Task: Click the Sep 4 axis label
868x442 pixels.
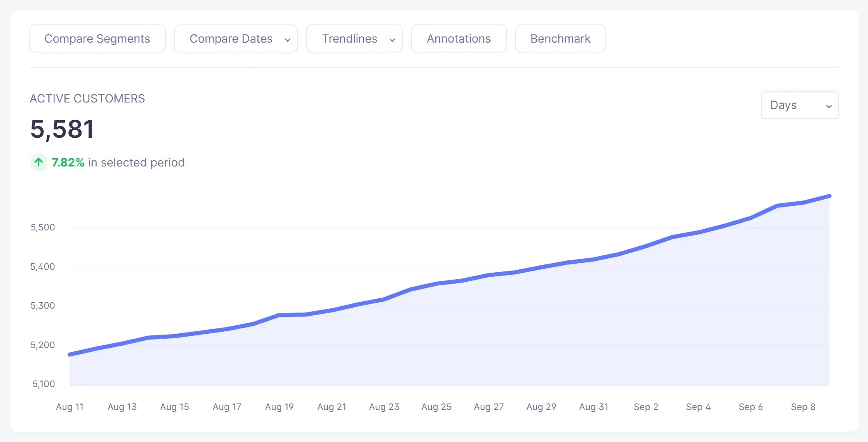Action: pos(698,407)
